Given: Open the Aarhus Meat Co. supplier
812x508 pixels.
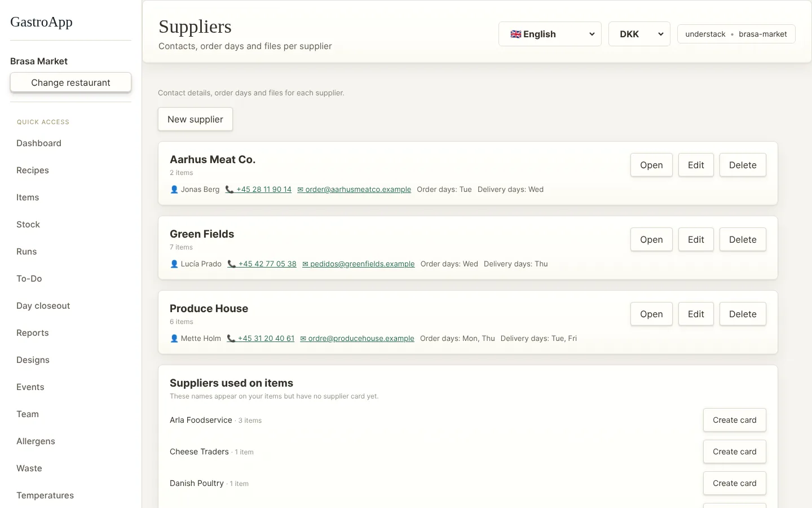Looking at the screenshot, I should coord(651,165).
